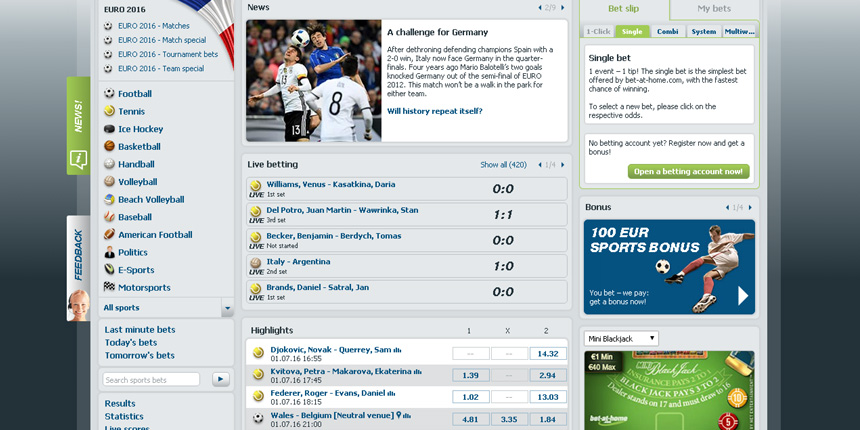Go to next Bonus banner arrow

click(750, 207)
